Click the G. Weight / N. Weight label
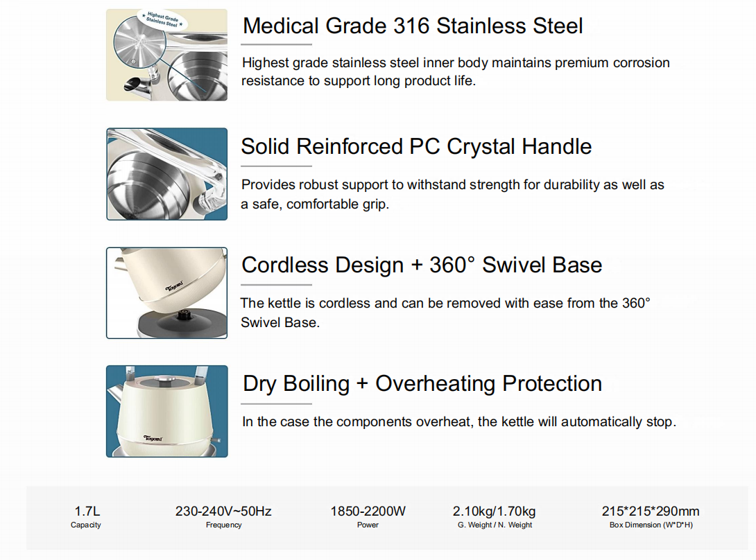 click(x=495, y=525)
